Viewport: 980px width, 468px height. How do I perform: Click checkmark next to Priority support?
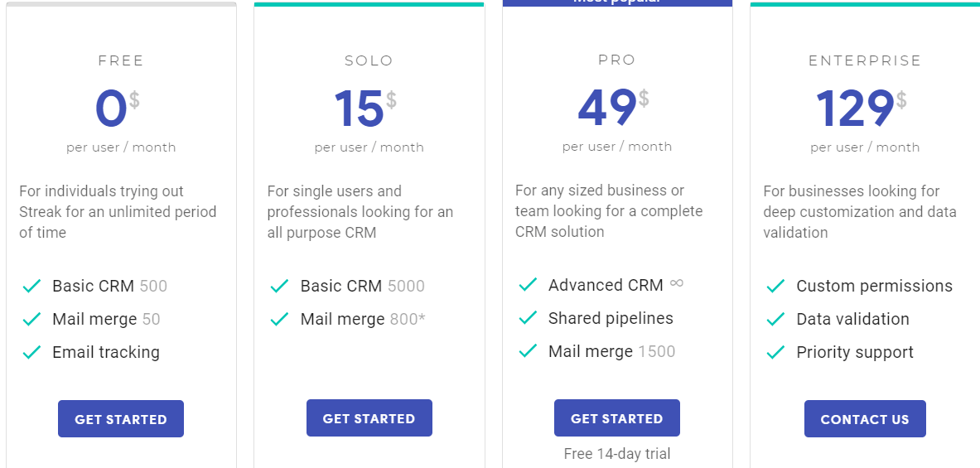pos(775,353)
